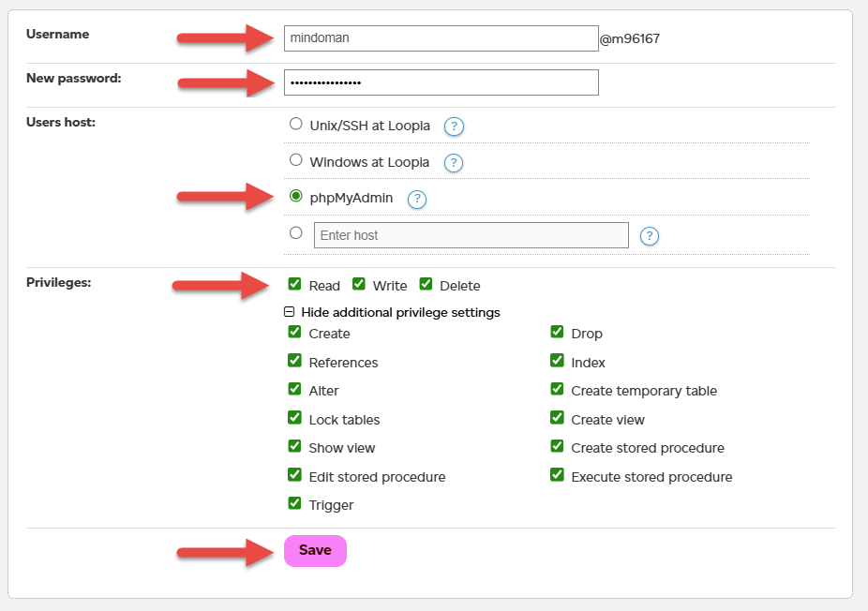Disable the Trigger privilege checkbox
This screenshot has width=868, height=611.
295,503
